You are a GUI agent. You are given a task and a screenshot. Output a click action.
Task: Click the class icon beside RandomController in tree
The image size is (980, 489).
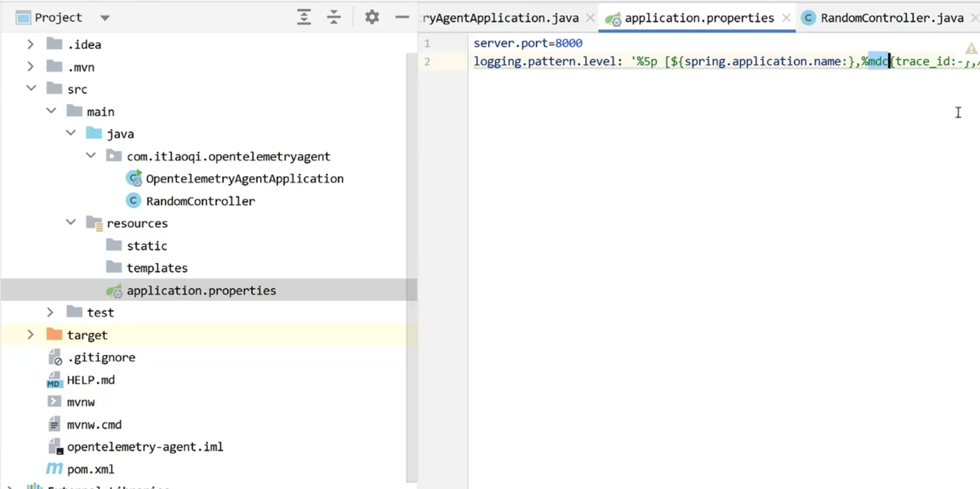pos(133,201)
